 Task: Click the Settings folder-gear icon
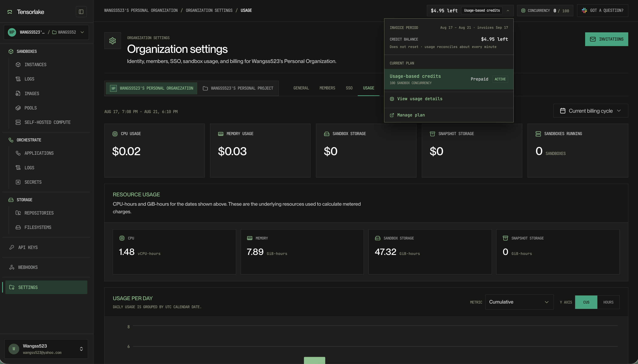click(12, 287)
